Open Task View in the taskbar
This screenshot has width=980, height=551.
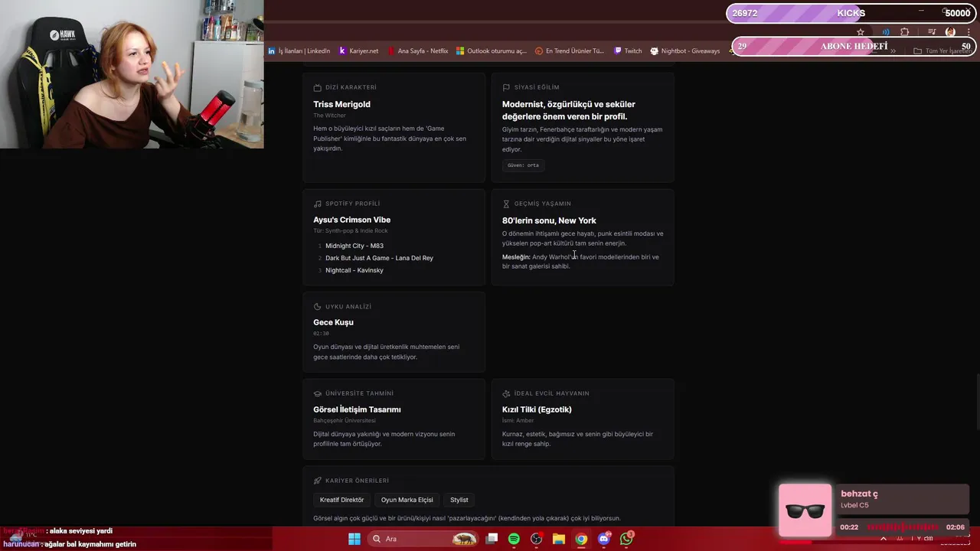(x=492, y=539)
